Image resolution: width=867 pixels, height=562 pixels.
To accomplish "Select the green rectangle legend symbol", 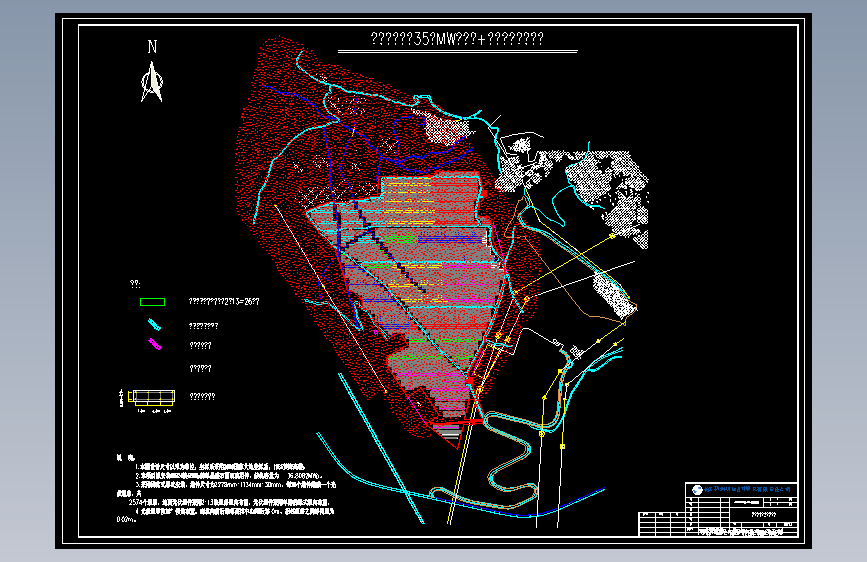I will tap(153, 302).
